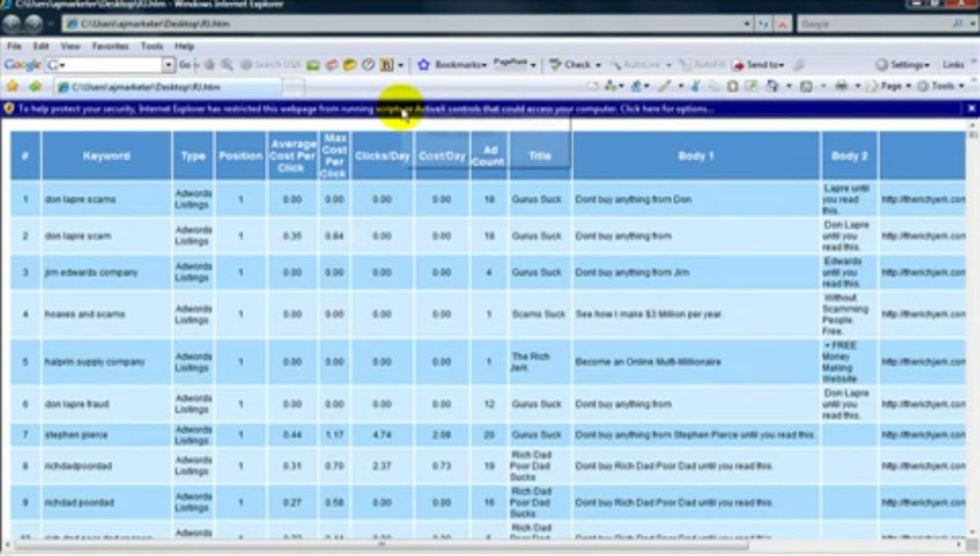Image resolution: width=980 pixels, height=556 pixels.
Task: Open the Favorites menu
Action: [x=110, y=46]
